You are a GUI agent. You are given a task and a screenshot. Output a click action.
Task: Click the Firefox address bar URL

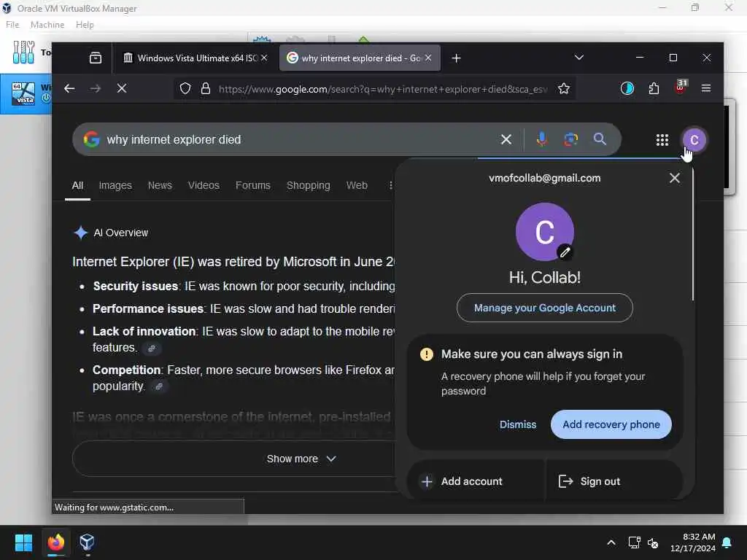pyautogui.click(x=383, y=89)
